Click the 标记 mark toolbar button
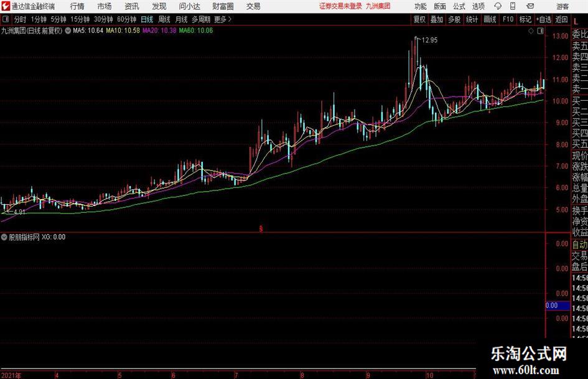This screenshot has height=379, width=588. 525,19
